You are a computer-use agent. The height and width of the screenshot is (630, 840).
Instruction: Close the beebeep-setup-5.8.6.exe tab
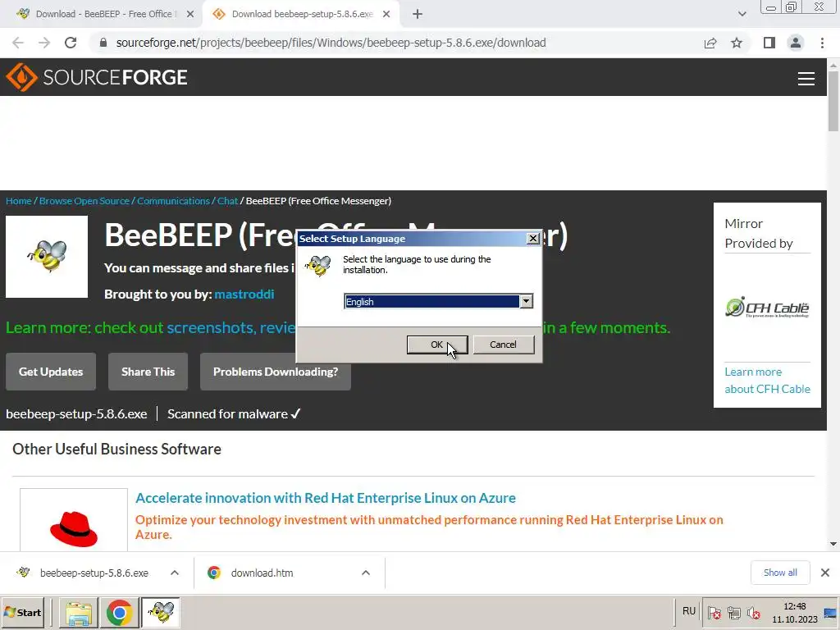[386, 14]
